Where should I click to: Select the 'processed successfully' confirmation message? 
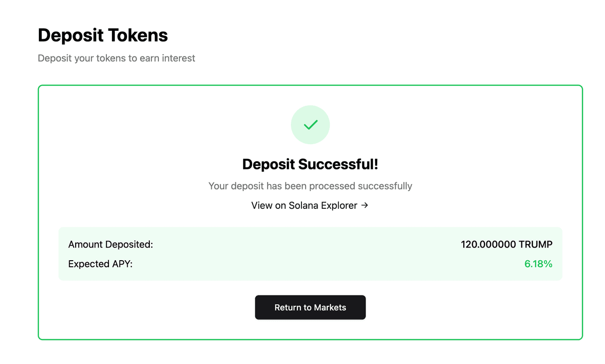coord(310,186)
